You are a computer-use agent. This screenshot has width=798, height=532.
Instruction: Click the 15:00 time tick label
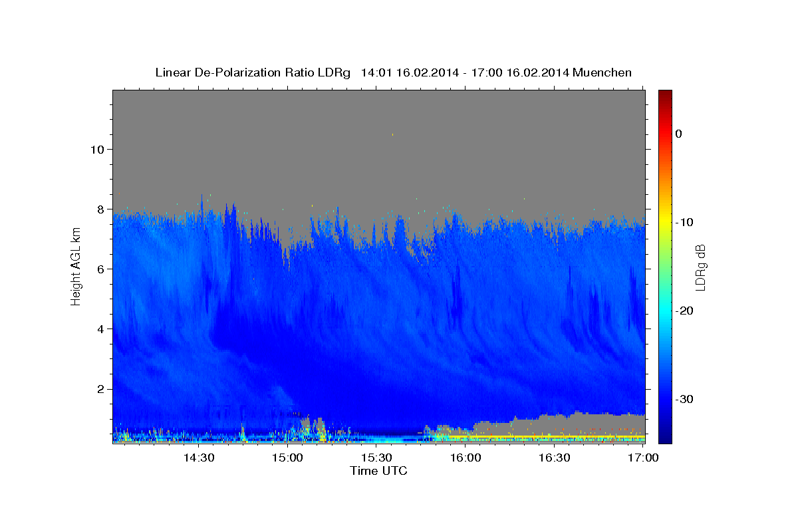point(287,458)
